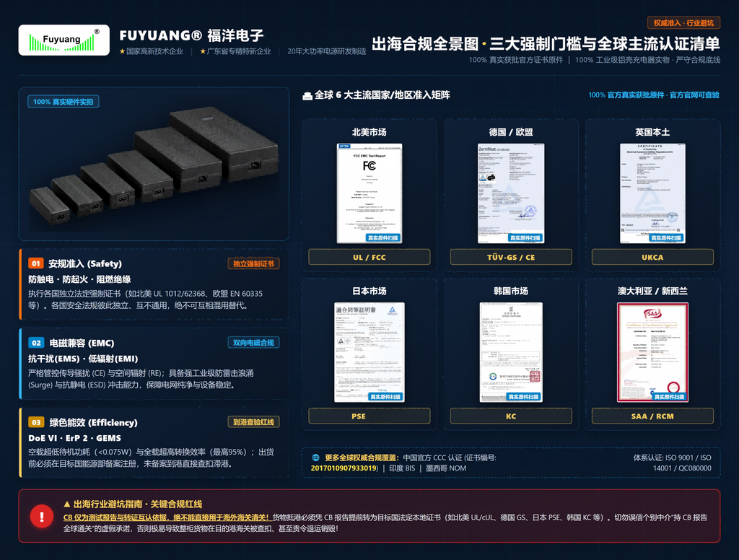Click the globe icon beside 更多全球权威合规覆盖

pos(316,458)
